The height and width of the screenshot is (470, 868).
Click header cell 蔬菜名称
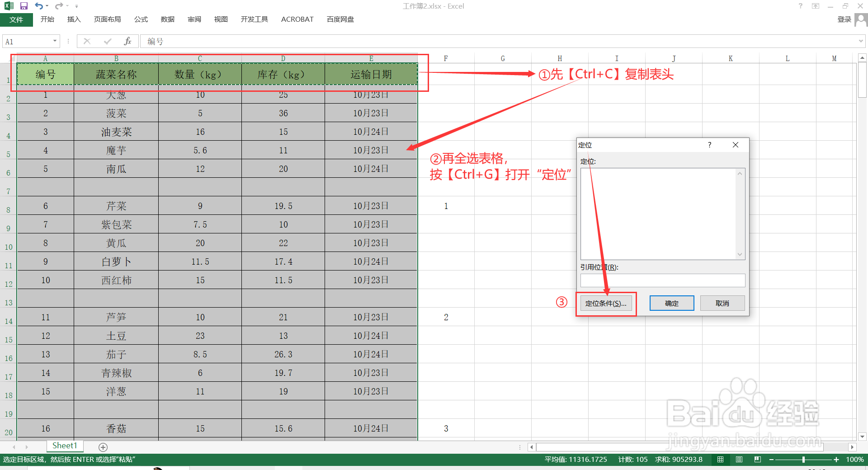click(x=116, y=75)
